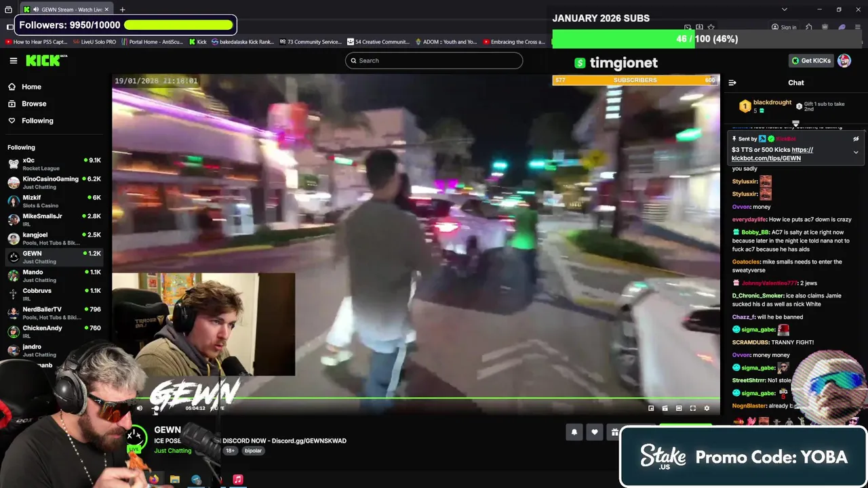
Task: Open 73 Community Service bookmark
Action: [311, 42]
